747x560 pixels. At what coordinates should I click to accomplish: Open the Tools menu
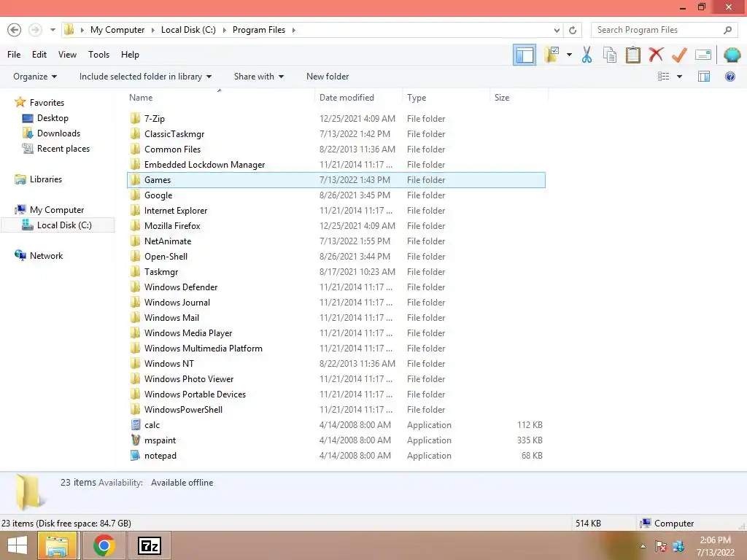pyautogui.click(x=98, y=55)
